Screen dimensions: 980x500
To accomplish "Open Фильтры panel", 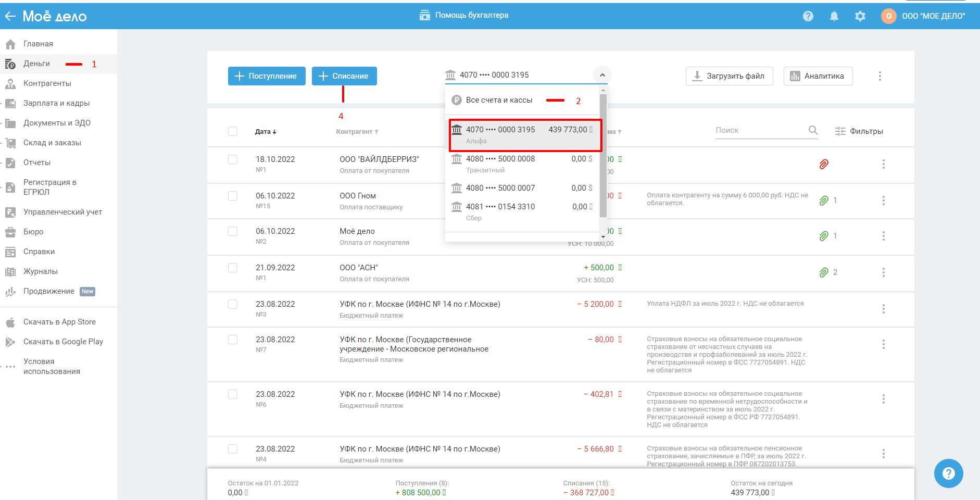I will pyautogui.click(x=859, y=131).
